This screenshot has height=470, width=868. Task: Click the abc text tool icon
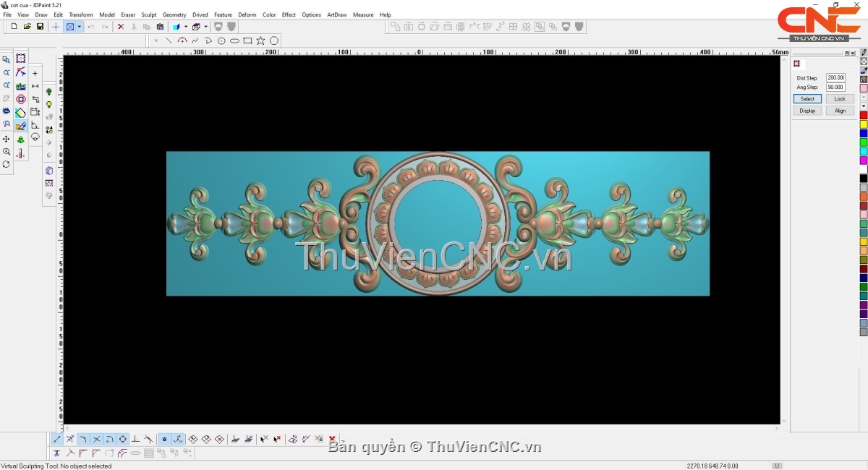point(20,86)
